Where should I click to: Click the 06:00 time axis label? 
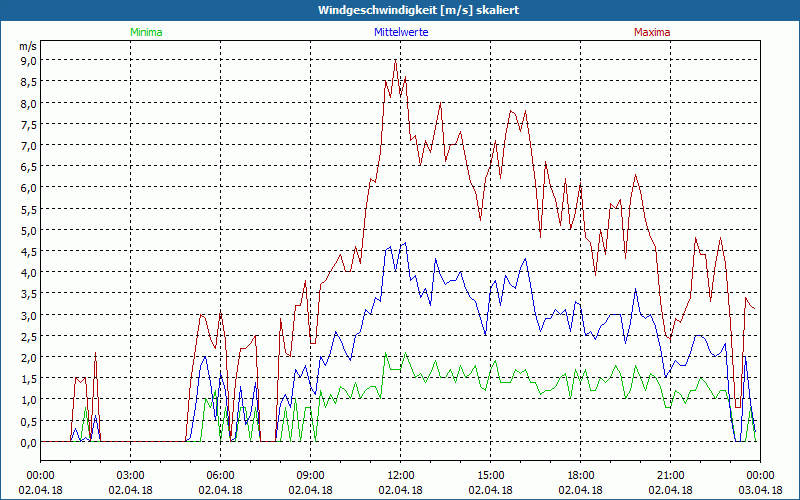pos(220,476)
